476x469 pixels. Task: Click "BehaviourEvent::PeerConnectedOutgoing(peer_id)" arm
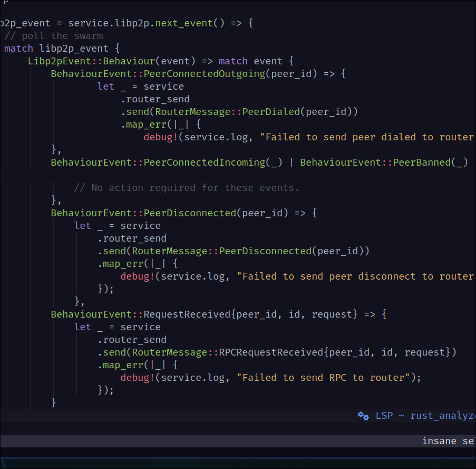pyautogui.click(x=184, y=74)
